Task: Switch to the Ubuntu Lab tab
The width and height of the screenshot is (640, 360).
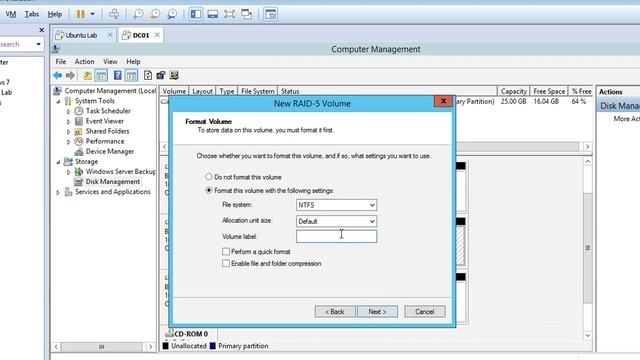Action: pos(81,36)
